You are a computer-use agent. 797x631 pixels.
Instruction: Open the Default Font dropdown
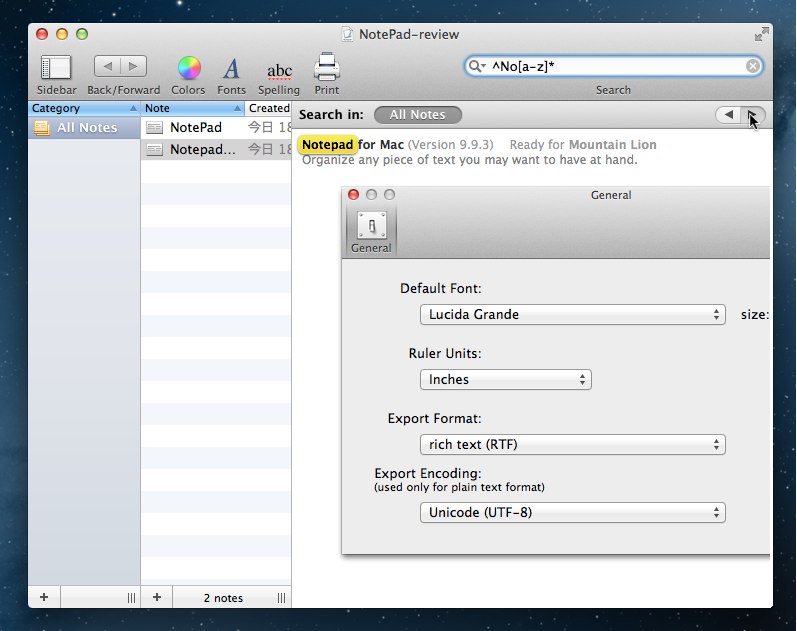coord(572,314)
